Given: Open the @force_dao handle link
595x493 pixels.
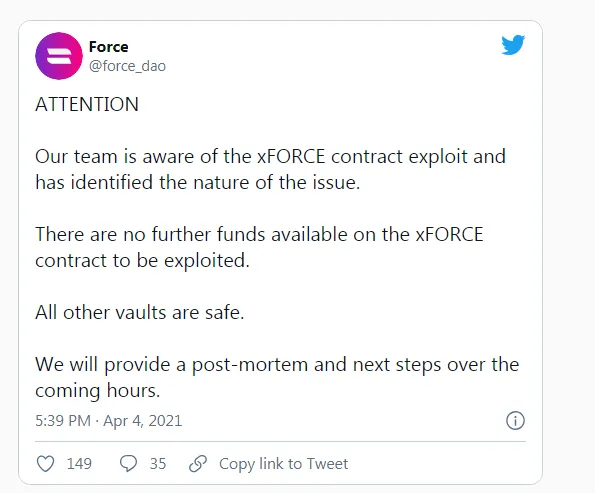Looking at the screenshot, I should coord(127,66).
